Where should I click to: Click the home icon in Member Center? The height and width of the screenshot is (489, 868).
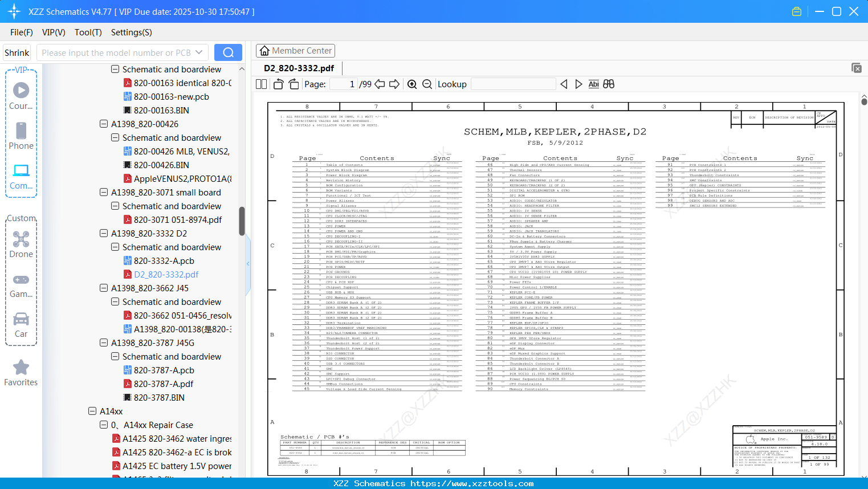264,51
